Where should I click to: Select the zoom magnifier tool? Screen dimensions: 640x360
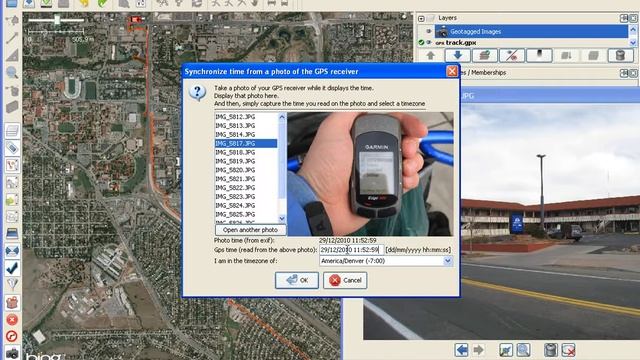pos(12,73)
